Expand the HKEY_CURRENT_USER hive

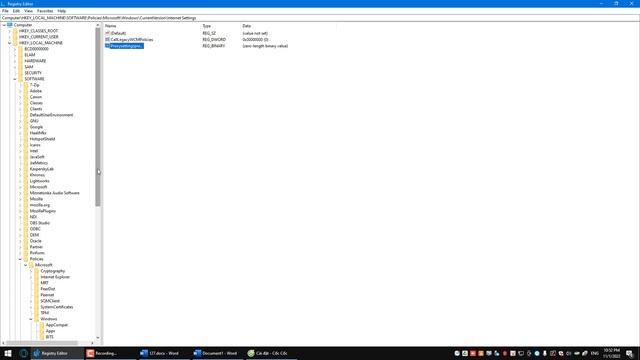pyautogui.click(x=10, y=37)
